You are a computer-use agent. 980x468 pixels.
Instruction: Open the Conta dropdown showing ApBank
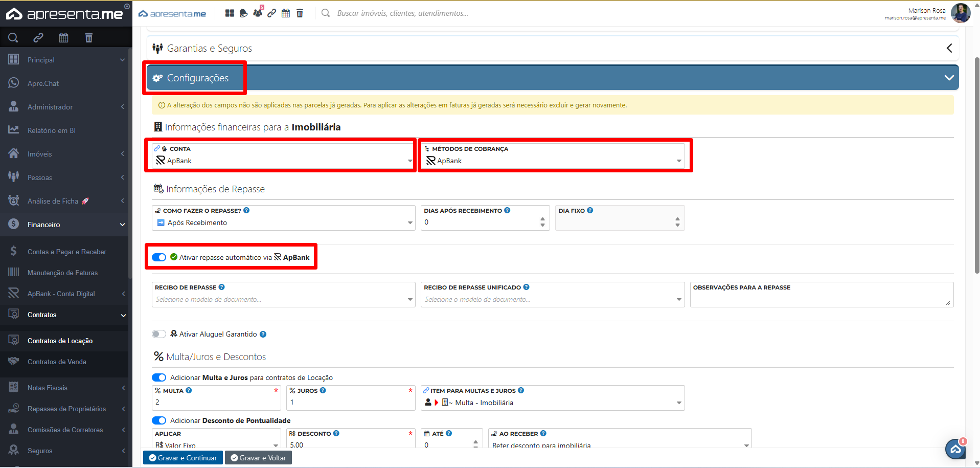coord(283,161)
